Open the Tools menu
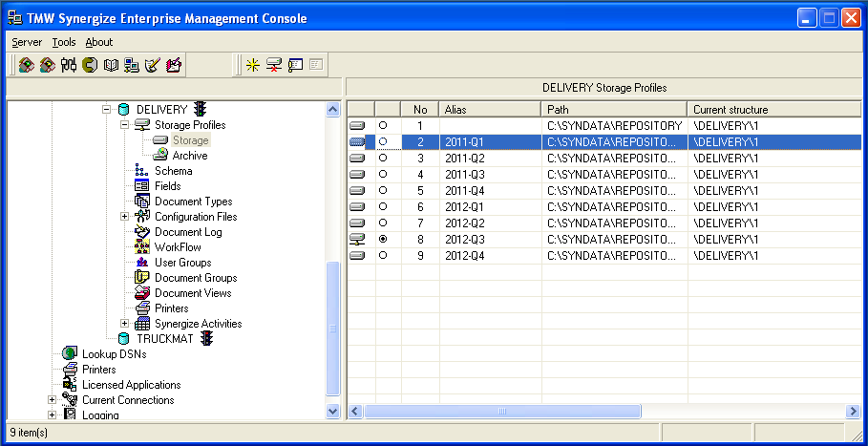This screenshot has width=868, height=446. coord(64,42)
